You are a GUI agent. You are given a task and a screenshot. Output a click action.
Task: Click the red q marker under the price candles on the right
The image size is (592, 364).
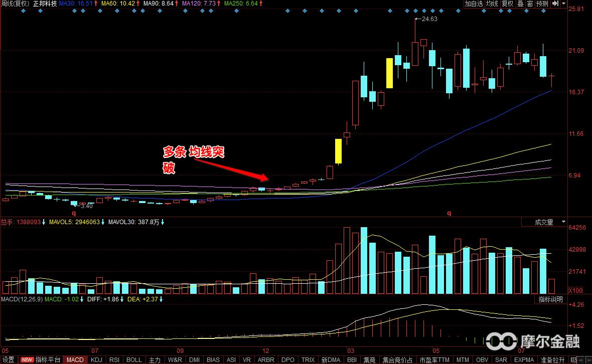click(x=449, y=213)
